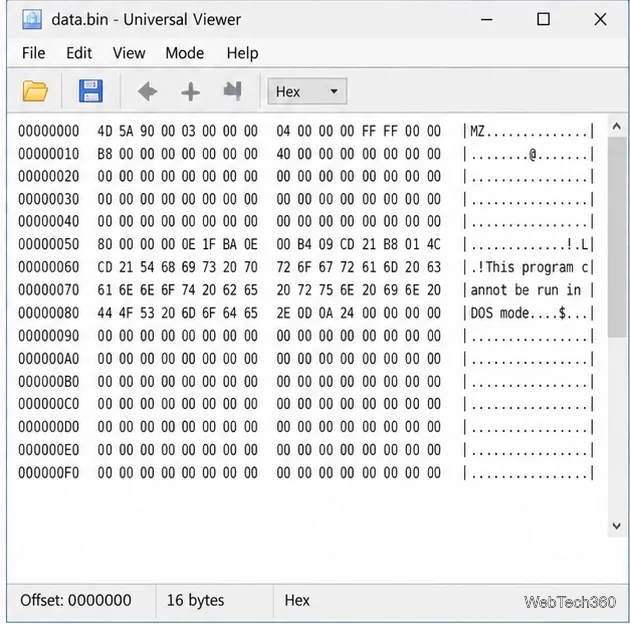Click the 'MZ' ASCII text

pos(477,131)
